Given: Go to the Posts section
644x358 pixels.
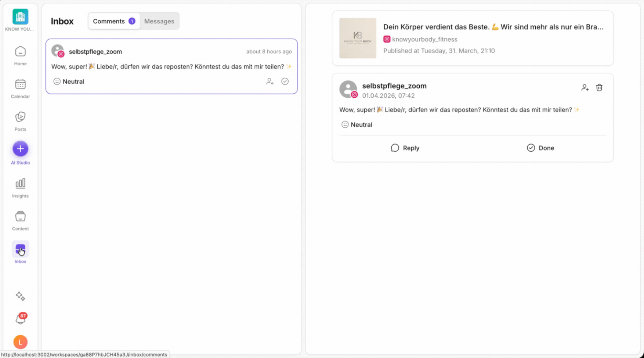Looking at the screenshot, I should (20, 121).
